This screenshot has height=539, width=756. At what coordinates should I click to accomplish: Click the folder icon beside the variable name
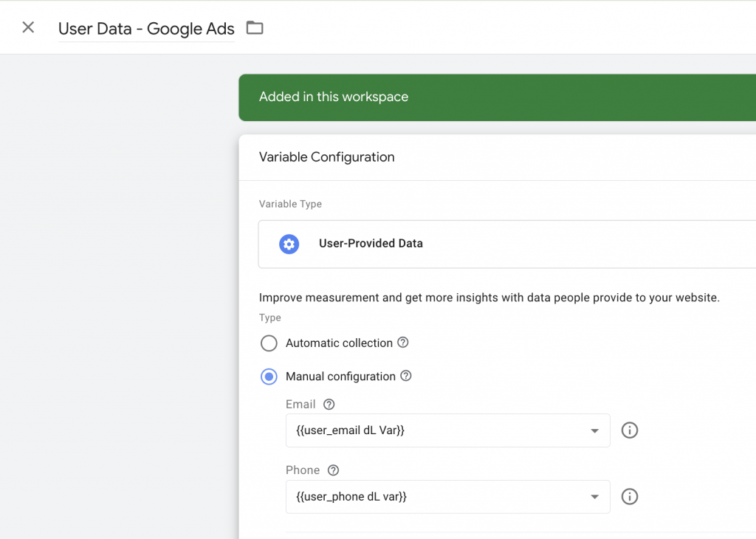click(x=255, y=27)
